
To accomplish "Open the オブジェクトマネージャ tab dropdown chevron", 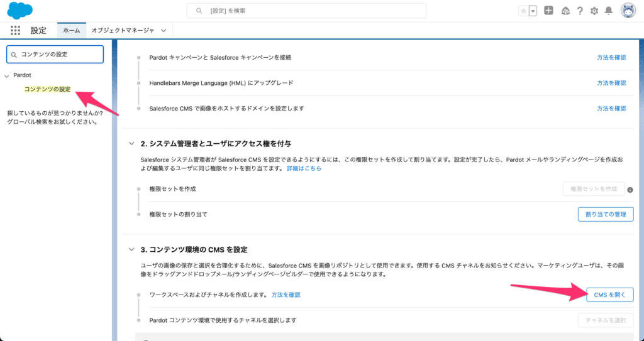I will (x=164, y=30).
